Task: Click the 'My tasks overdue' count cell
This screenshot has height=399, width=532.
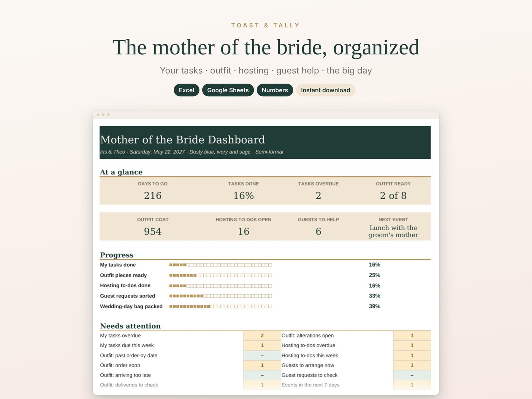Action: coord(262,336)
